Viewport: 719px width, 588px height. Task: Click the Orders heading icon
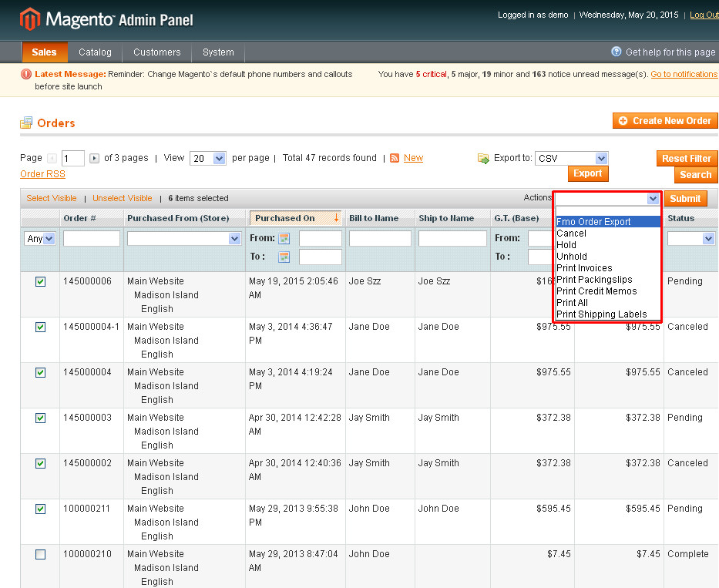click(x=26, y=123)
